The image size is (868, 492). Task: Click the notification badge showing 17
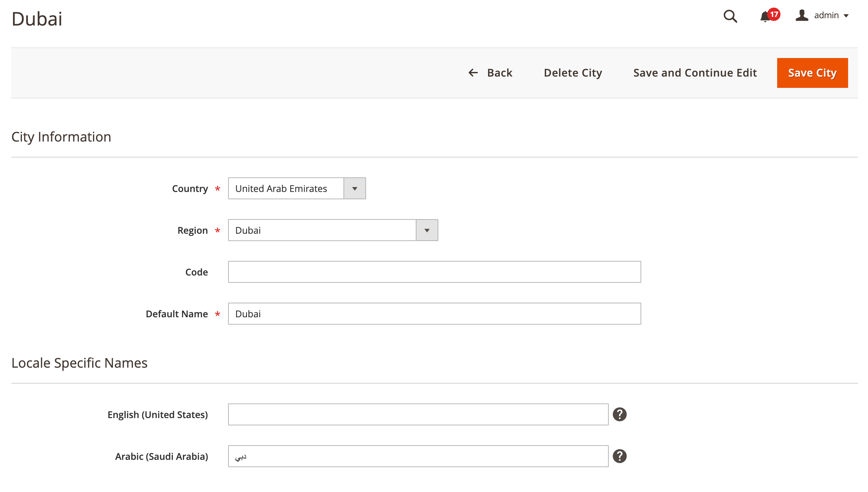pyautogui.click(x=774, y=12)
